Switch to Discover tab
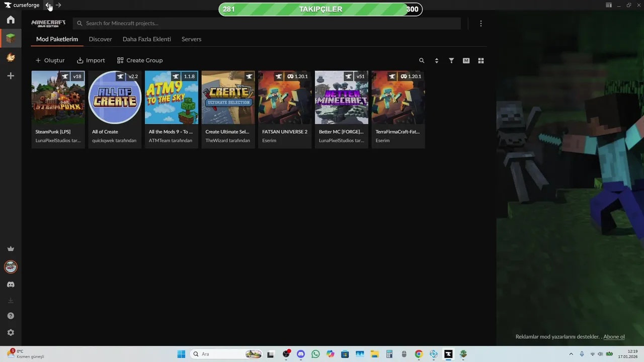The image size is (644, 362). click(100, 39)
